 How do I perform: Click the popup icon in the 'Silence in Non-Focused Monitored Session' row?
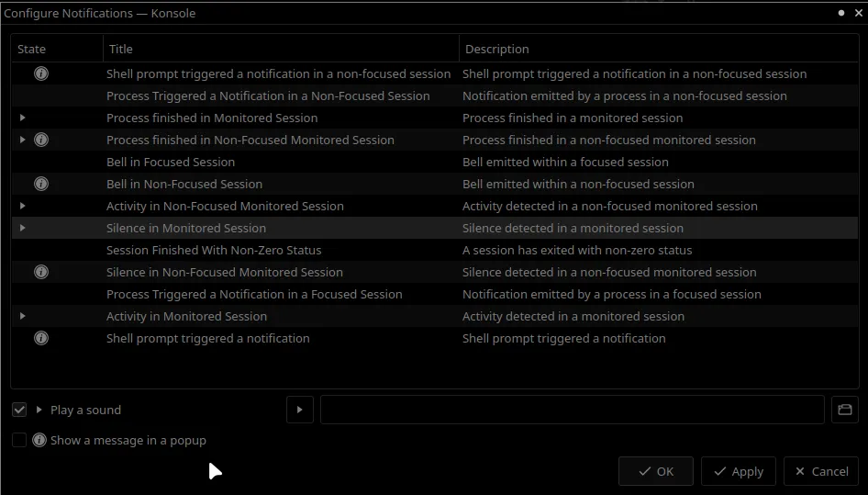[x=41, y=272]
